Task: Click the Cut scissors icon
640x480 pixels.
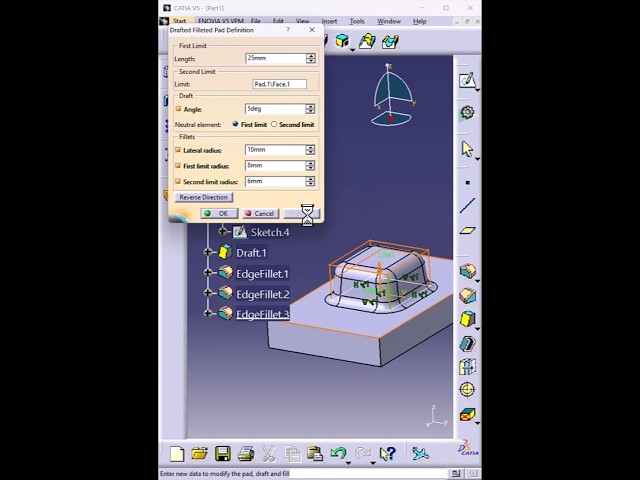Action: tap(269, 453)
